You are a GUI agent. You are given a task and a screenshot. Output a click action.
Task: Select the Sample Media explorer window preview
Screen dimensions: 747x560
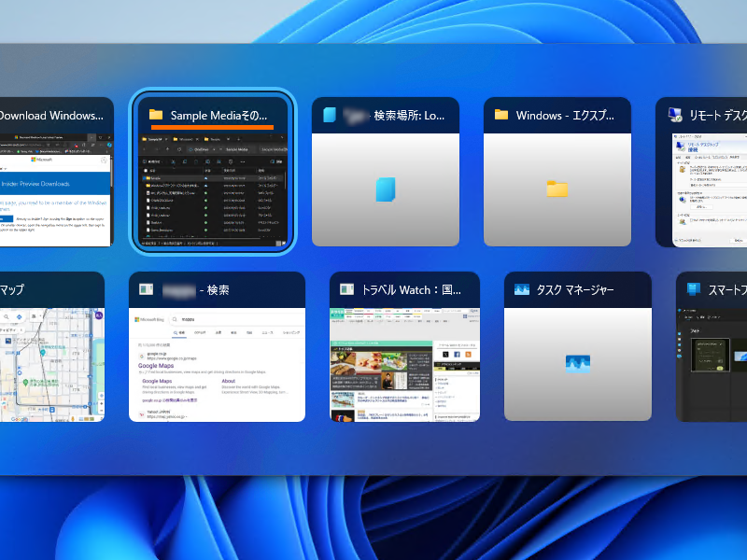pos(213,190)
